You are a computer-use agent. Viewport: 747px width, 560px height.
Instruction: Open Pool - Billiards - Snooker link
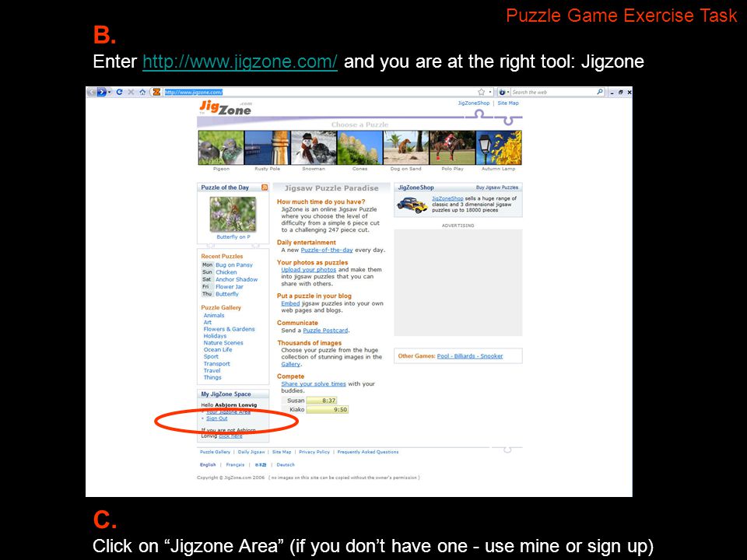coord(470,356)
